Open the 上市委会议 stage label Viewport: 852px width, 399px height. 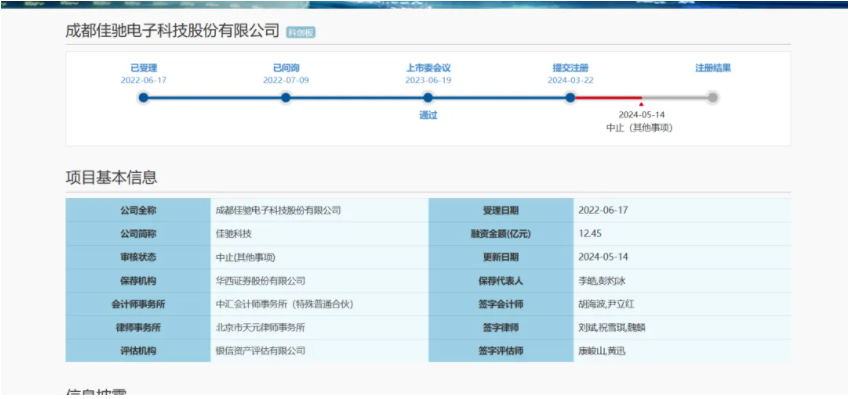point(428,68)
